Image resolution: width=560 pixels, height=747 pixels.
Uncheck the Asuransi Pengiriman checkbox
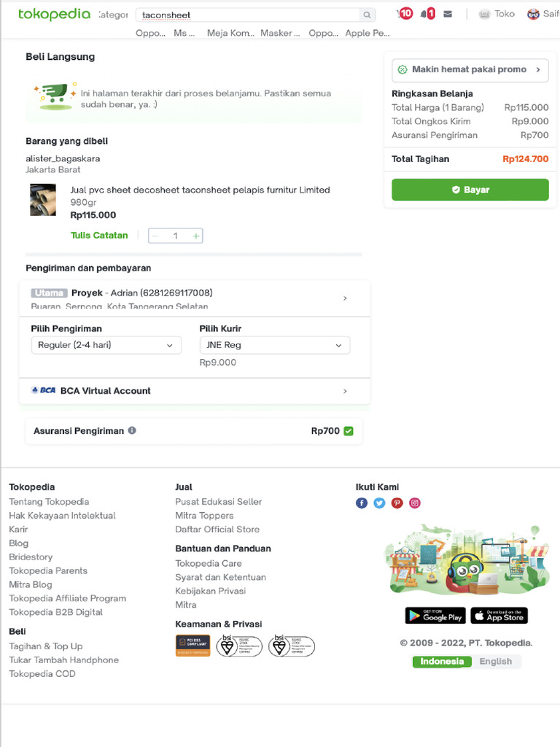[x=349, y=431]
